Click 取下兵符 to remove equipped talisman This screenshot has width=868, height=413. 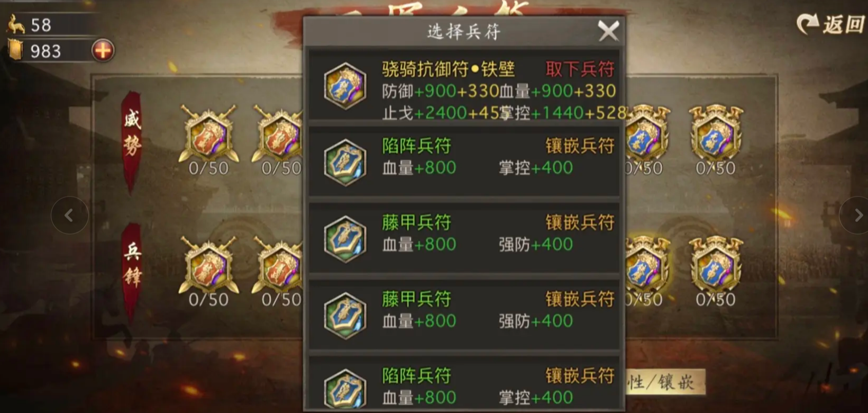tap(580, 69)
